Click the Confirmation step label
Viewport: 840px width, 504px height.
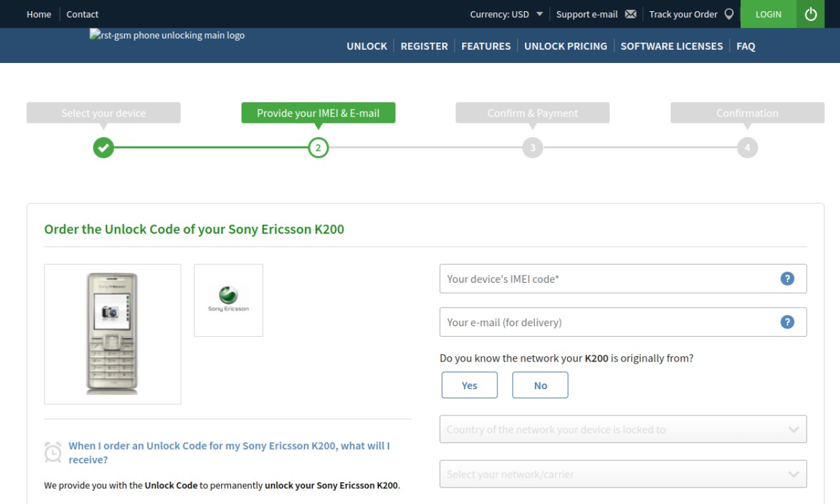[747, 113]
